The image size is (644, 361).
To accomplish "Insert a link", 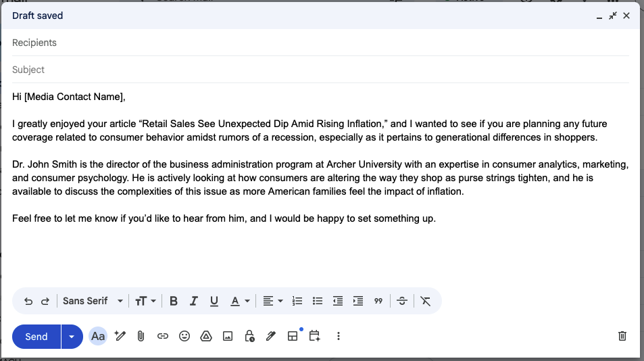I will pos(163,337).
